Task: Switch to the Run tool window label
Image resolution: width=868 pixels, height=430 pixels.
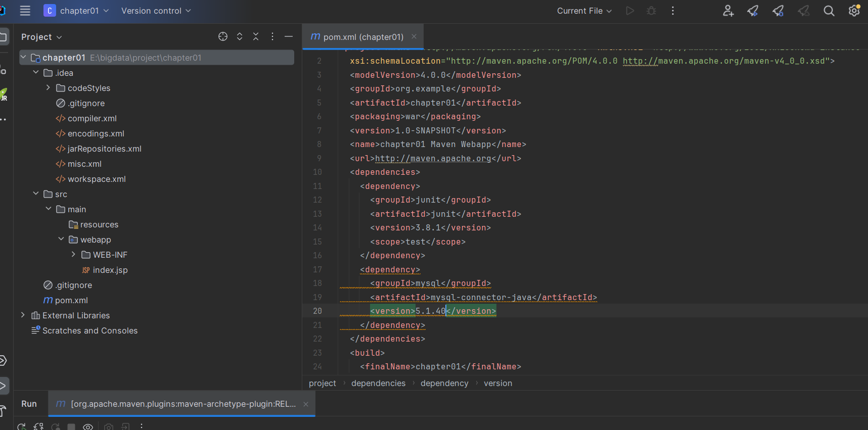Action: [x=29, y=404]
